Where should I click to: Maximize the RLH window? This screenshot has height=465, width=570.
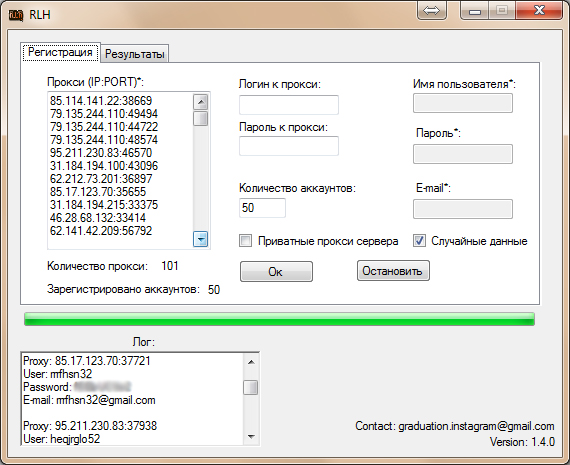[x=502, y=11]
